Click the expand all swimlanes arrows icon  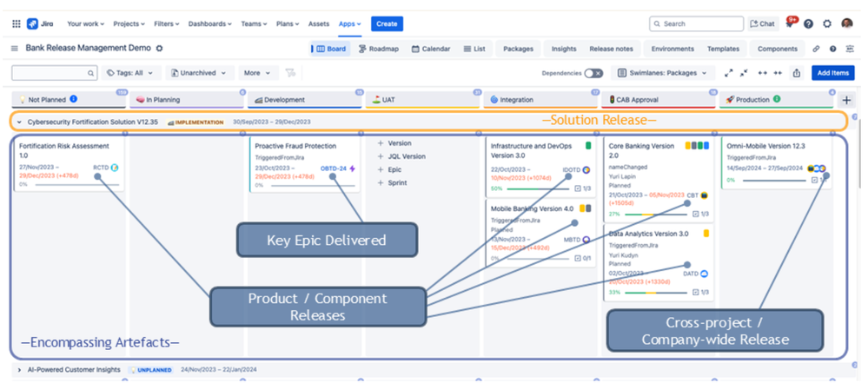(729, 73)
